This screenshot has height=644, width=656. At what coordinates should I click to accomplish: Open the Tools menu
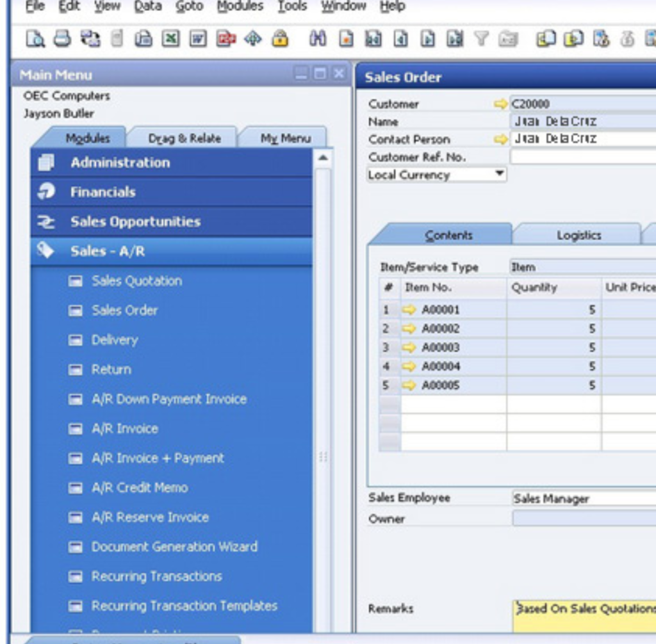[292, 6]
